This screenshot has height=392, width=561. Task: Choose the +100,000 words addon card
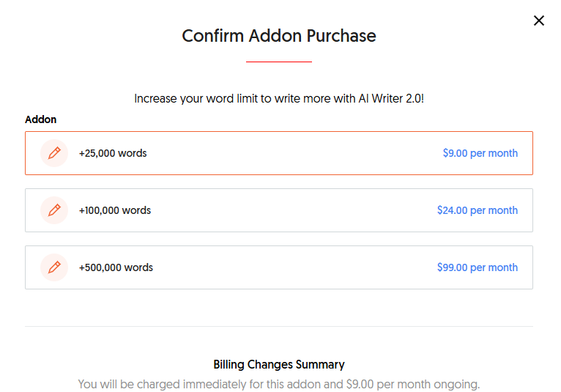[x=278, y=210]
